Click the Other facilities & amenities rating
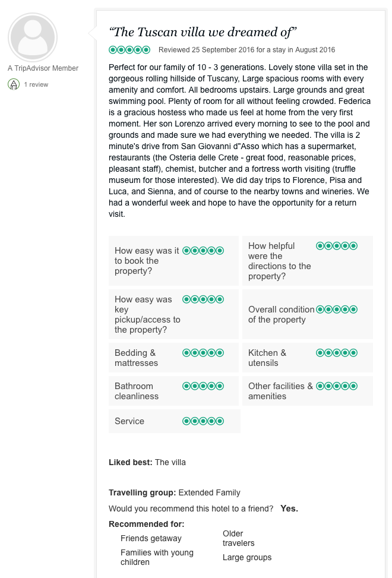392x578 pixels. [337, 386]
